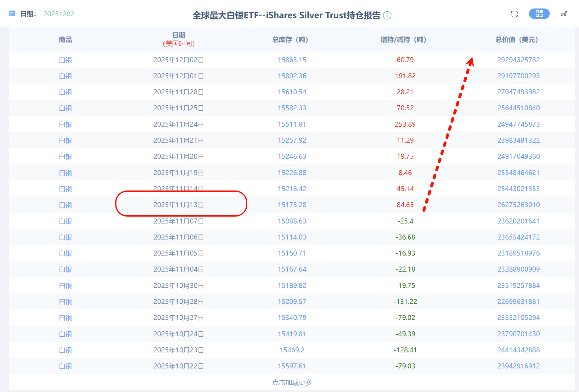The height and width of the screenshot is (392, 579).
Task: Click total inventory value 15114.03
Action: tap(292, 237)
